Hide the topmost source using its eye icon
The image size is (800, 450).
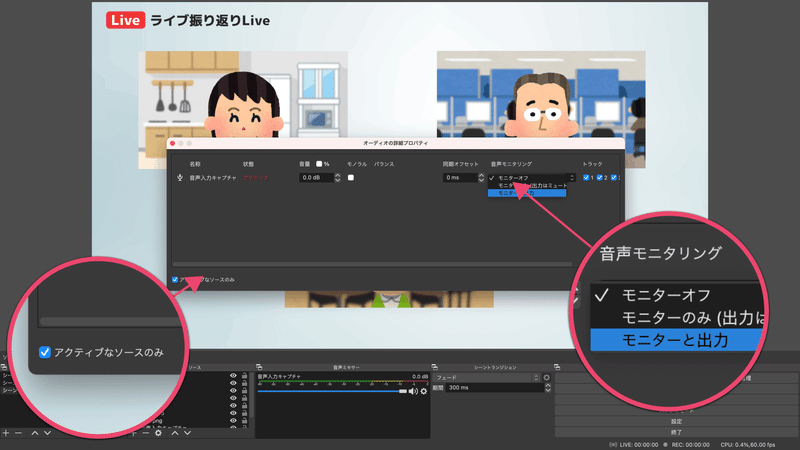(233, 376)
